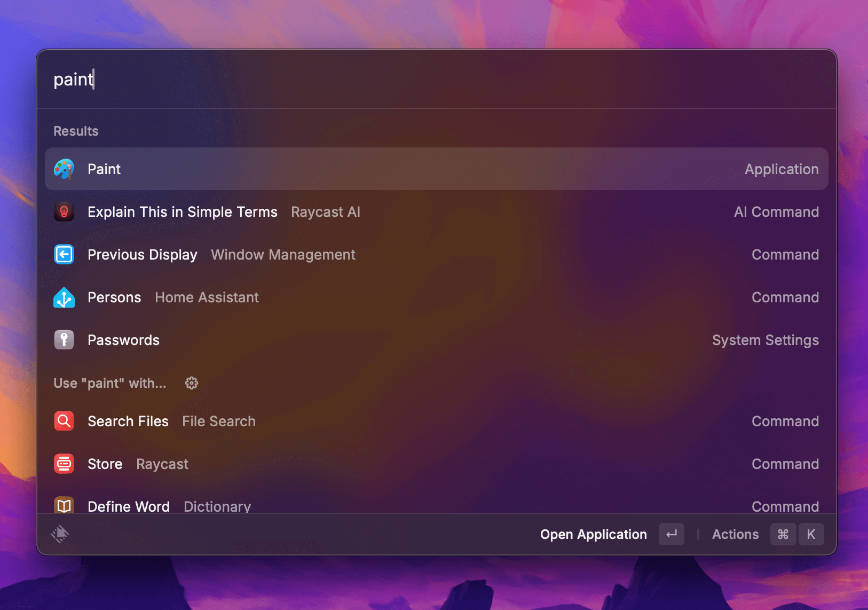The height and width of the screenshot is (610, 868).
Task: Click the Results section header
Action: tap(75, 131)
